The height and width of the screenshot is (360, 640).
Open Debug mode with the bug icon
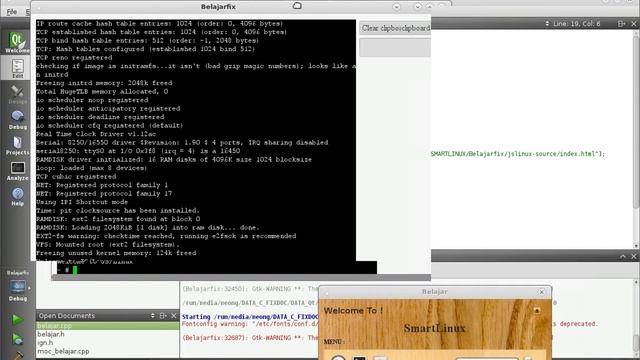point(17,120)
